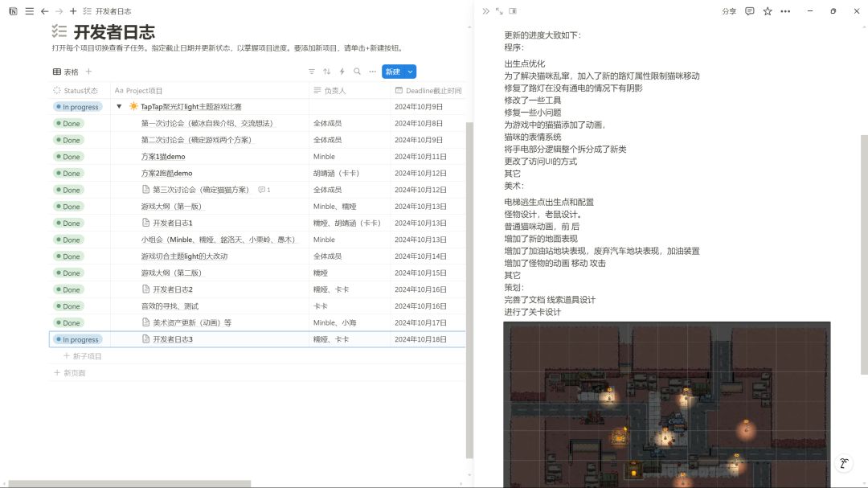Select 游戏大纲（第二版） row title
Screen dimensions: 868x488
172,273
